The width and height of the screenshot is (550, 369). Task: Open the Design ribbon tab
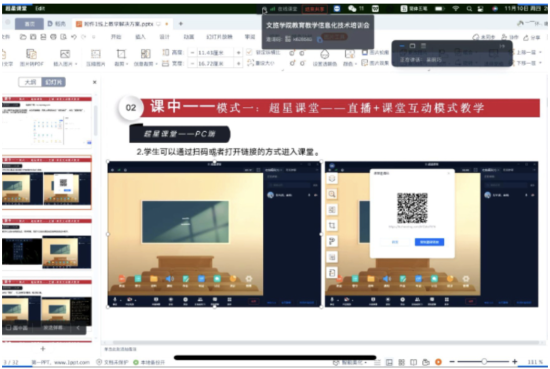click(164, 37)
